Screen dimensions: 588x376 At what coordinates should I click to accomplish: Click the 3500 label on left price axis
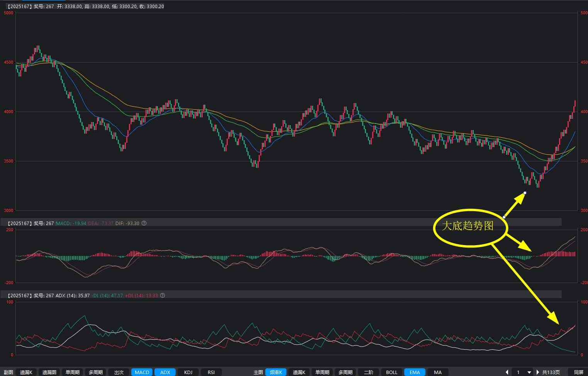coord(8,161)
